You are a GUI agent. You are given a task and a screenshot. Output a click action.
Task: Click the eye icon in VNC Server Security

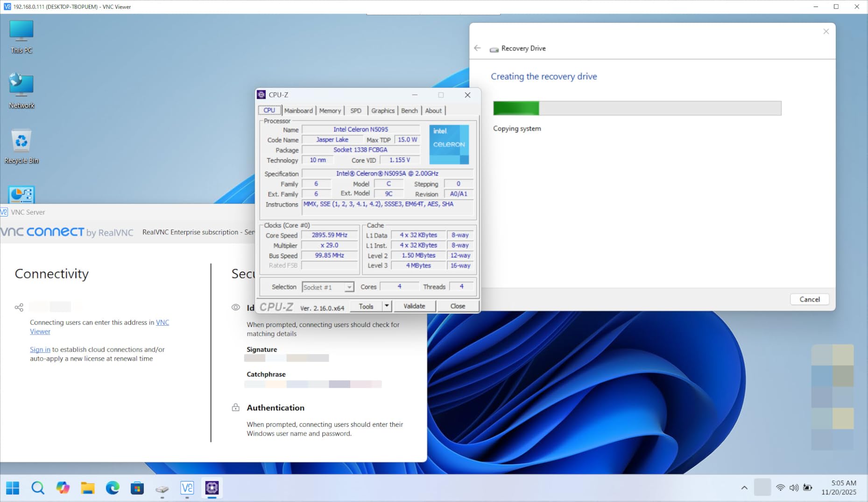(236, 307)
